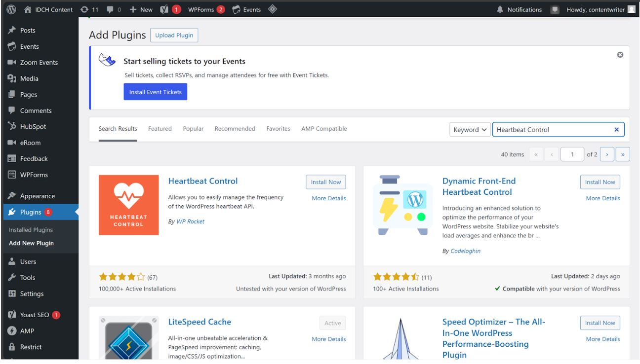
Task: Open the Keyword search type dropdown
Action: [470, 130]
